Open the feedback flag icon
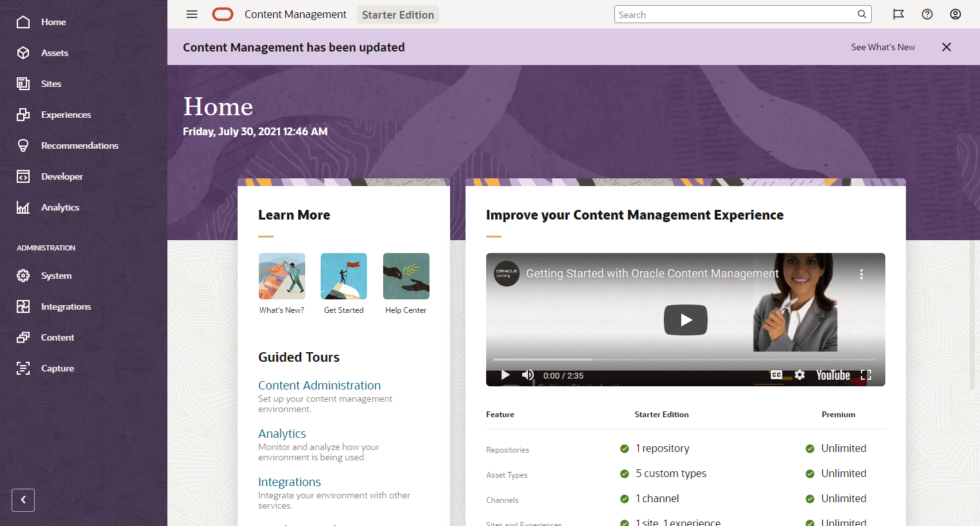Image resolution: width=980 pixels, height=526 pixels. tap(899, 14)
